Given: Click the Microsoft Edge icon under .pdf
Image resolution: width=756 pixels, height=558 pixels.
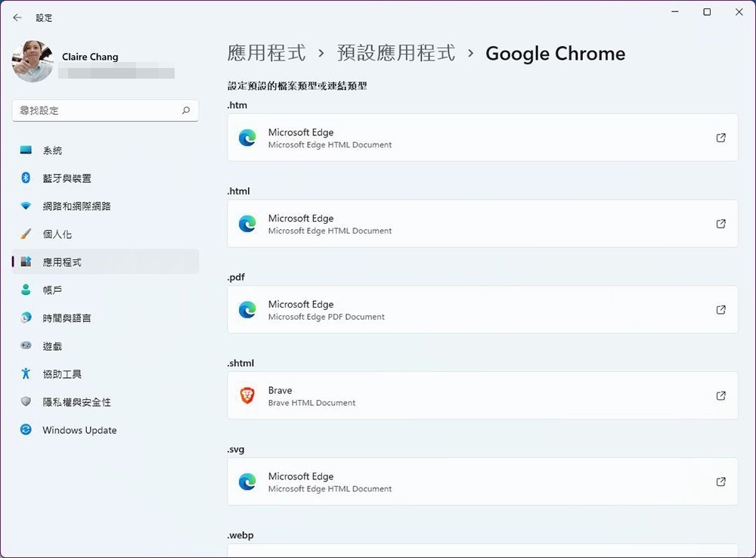Looking at the screenshot, I should click(247, 310).
